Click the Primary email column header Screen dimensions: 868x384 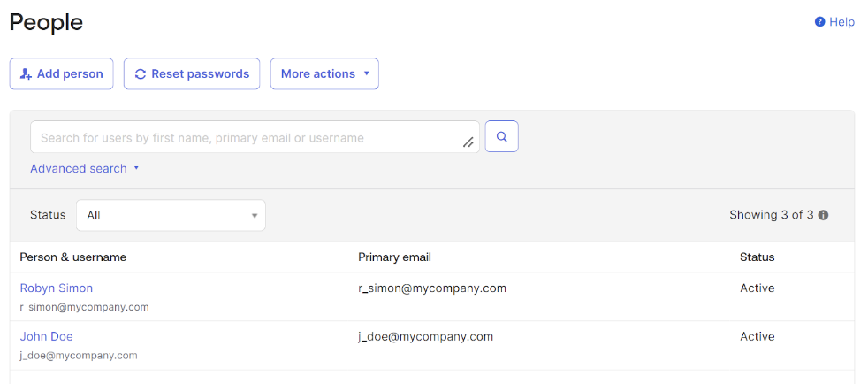click(x=394, y=257)
